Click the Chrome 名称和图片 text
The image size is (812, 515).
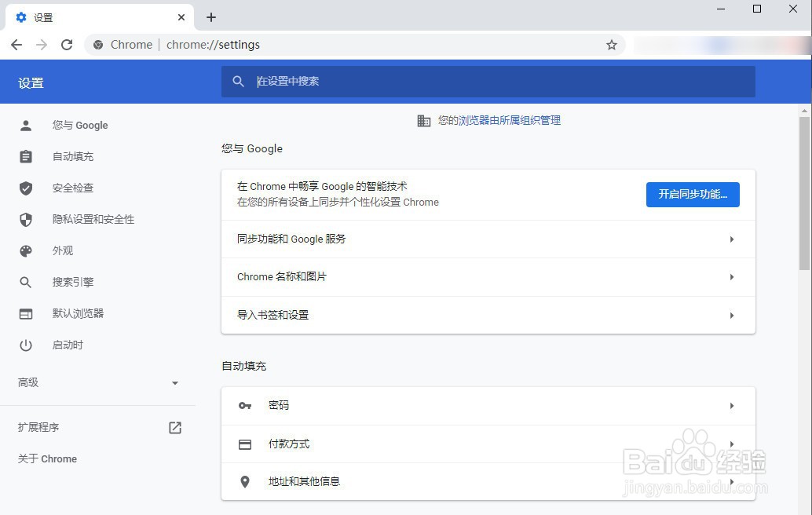pos(282,277)
